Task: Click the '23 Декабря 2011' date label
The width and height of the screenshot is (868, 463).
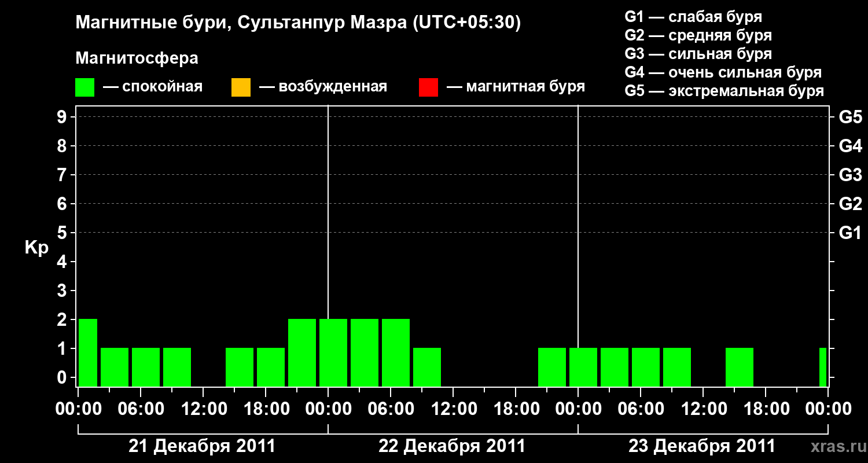Action: 702,446
